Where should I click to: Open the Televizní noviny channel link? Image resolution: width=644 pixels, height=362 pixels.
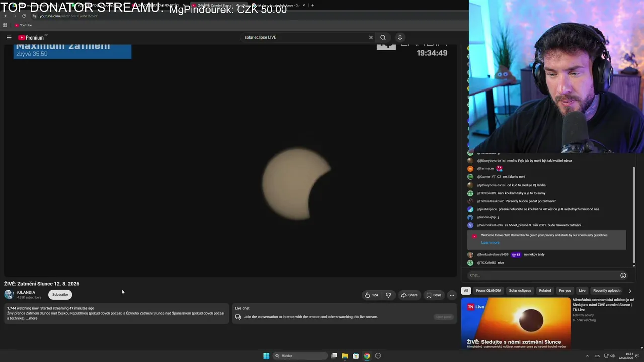[584, 315]
